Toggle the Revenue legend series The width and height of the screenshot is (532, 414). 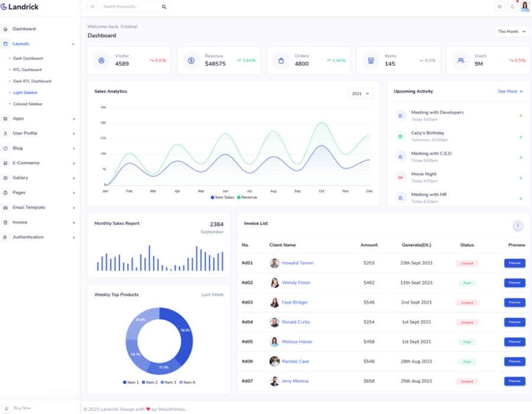(x=247, y=198)
